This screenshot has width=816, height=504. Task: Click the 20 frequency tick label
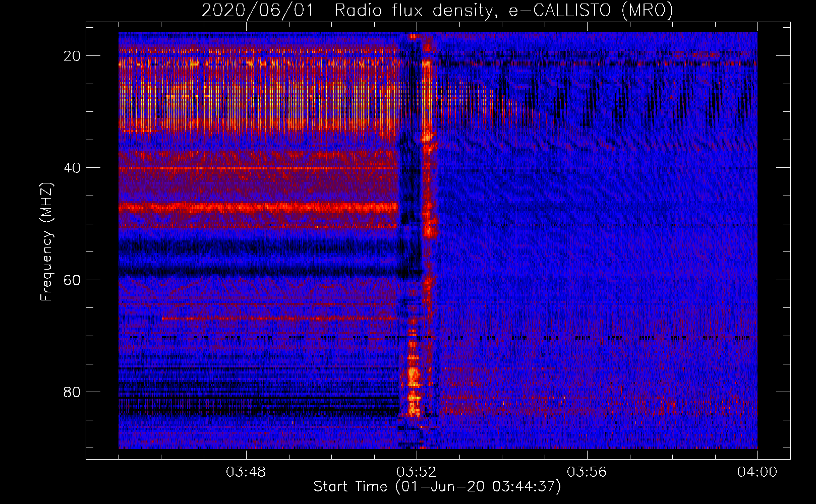click(x=72, y=56)
